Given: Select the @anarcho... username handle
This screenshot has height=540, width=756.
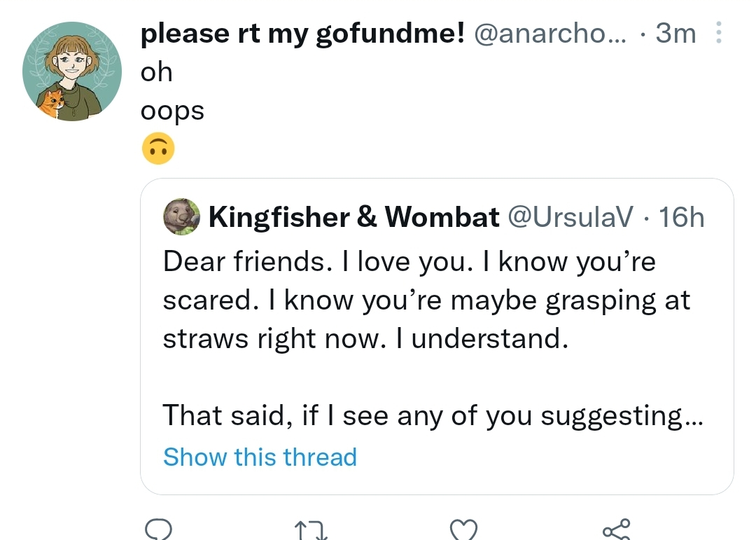Looking at the screenshot, I should 550,34.
